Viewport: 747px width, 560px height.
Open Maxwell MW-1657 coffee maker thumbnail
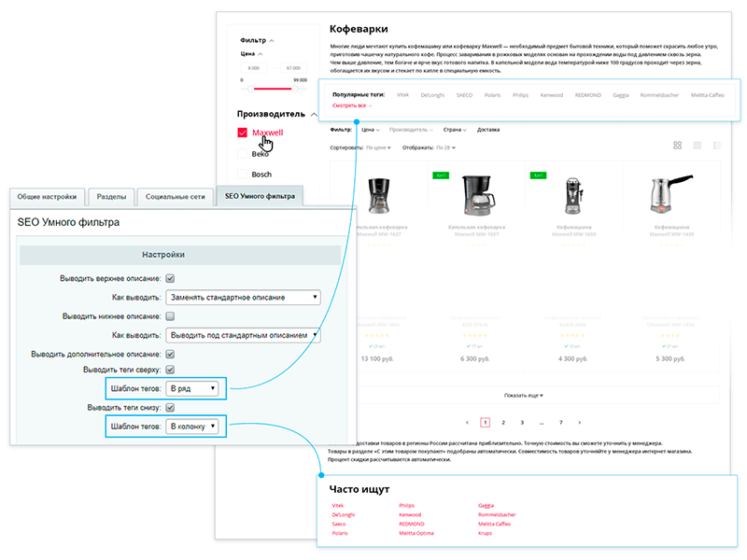click(x=478, y=195)
